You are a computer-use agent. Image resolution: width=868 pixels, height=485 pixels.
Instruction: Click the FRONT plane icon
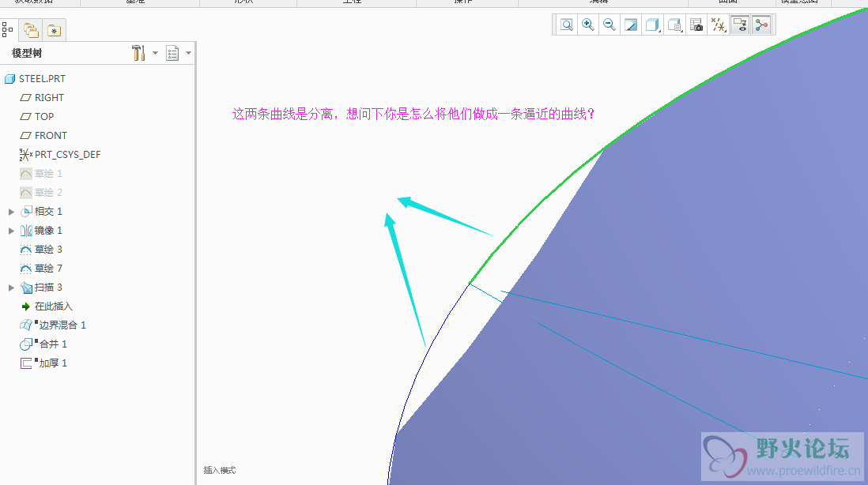point(25,136)
